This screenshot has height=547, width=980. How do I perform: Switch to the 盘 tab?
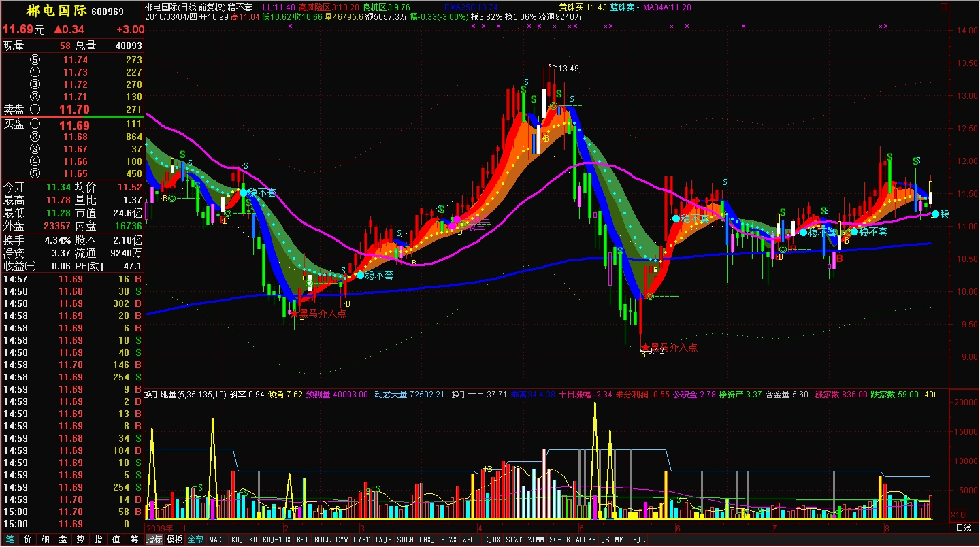[63, 540]
